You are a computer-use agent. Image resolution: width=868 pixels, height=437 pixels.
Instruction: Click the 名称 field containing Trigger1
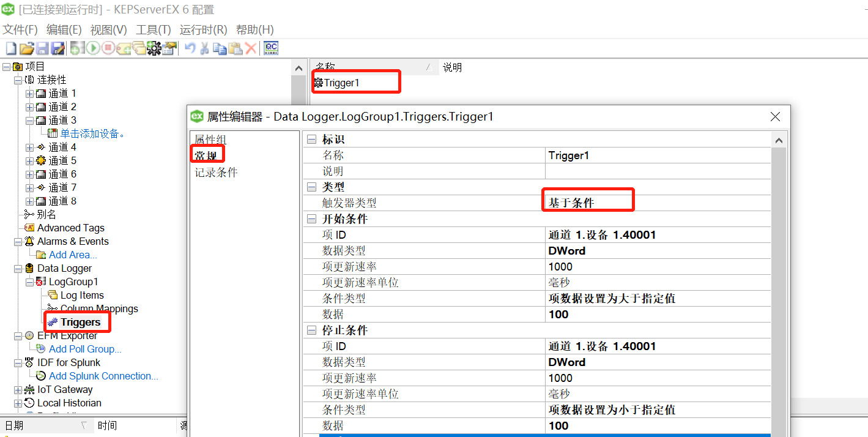[x=658, y=155]
